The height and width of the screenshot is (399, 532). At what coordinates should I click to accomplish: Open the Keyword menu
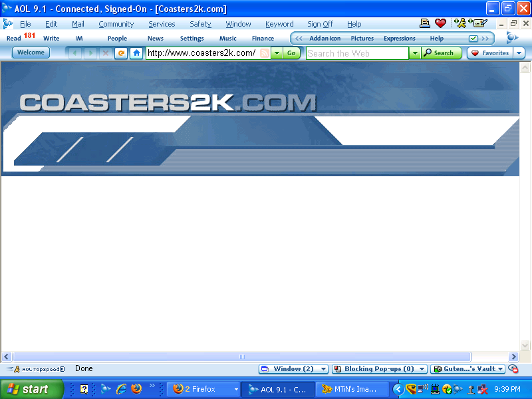point(279,24)
